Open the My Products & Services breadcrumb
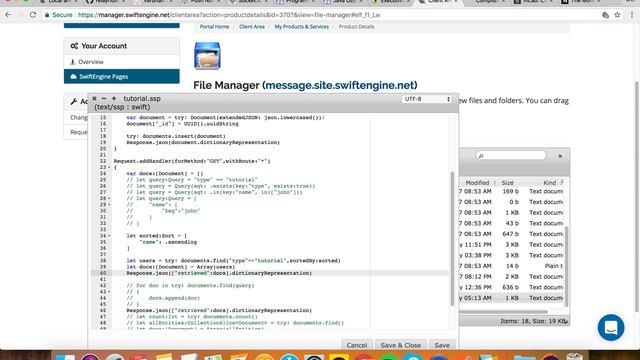640x360 pixels. (x=302, y=27)
